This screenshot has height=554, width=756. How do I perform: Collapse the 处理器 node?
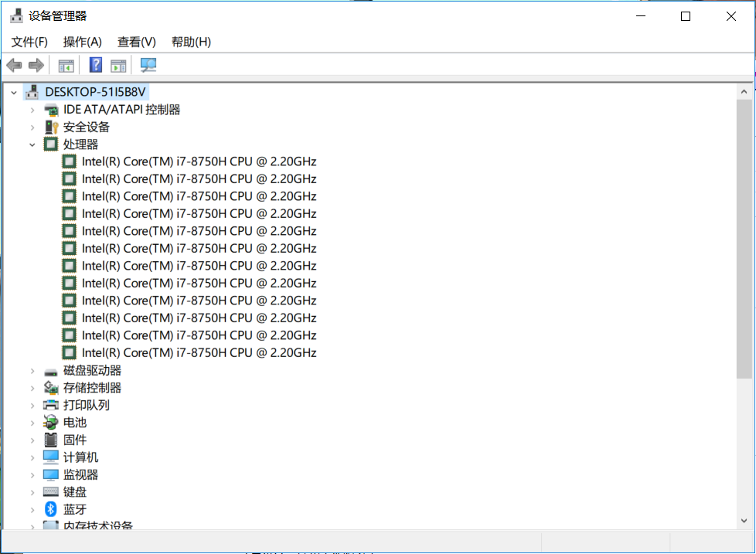tap(32, 144)
